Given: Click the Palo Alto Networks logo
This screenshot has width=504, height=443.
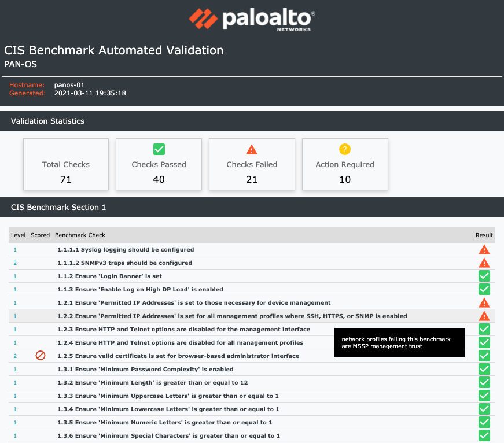Looking at the screenshot, I should [x=251, y=19].
